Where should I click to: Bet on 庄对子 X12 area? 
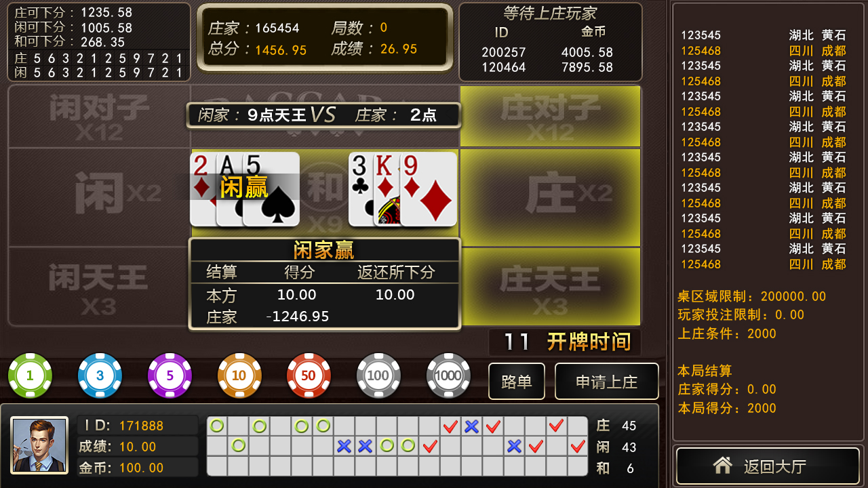coord(550,117)
